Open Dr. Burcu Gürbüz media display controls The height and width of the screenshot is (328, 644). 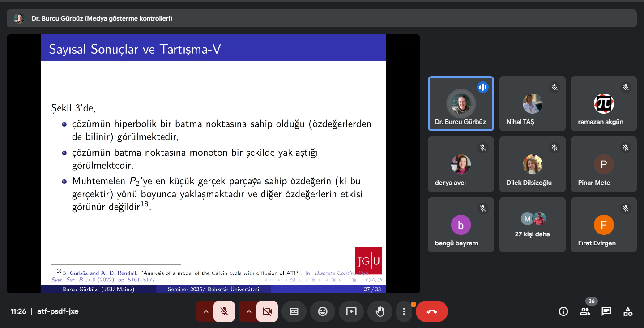click(x=321, y=18)
